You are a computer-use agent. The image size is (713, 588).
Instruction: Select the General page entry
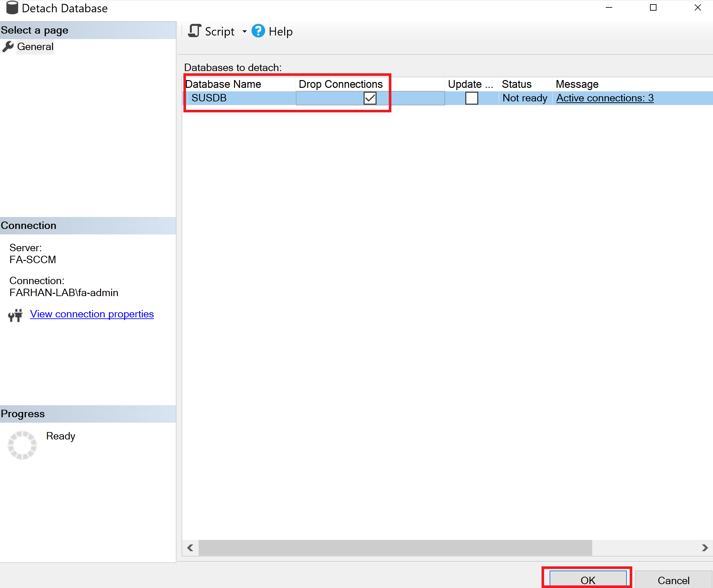point(35,46)
